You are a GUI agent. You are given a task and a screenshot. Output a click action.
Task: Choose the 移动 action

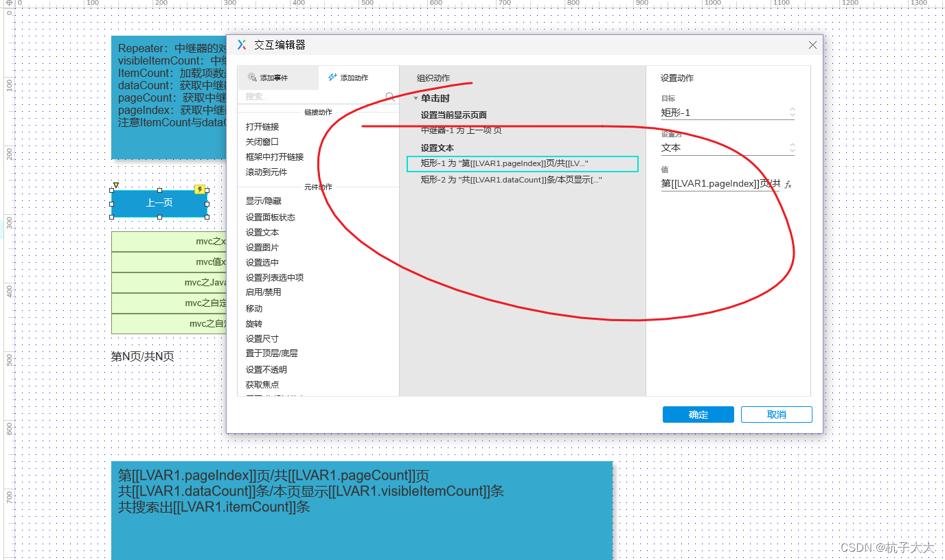tap(254, 309)
